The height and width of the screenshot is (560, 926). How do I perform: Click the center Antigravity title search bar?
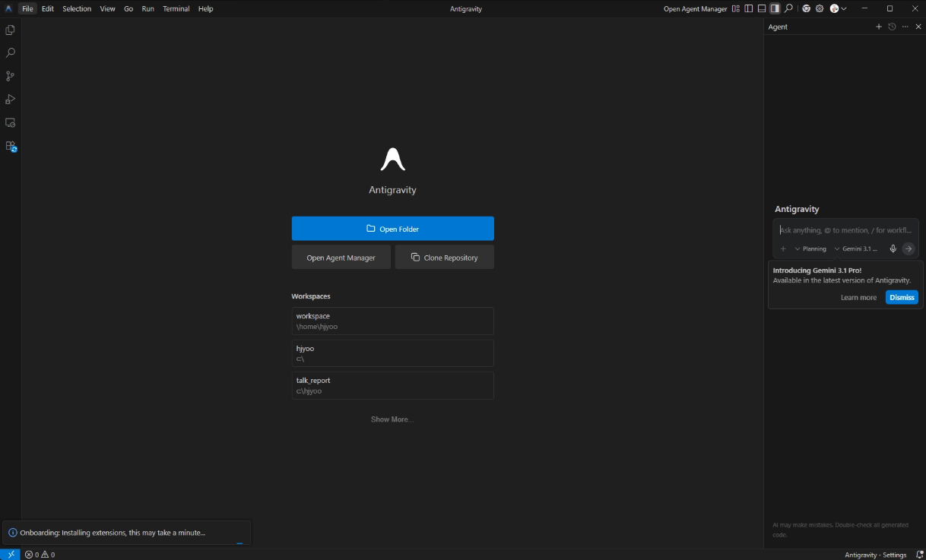click(465, 8)
